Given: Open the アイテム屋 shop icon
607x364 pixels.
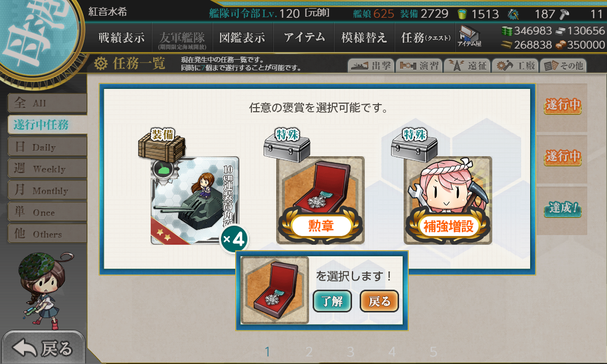Looking at the screenshot, I should tap(469, 37).
